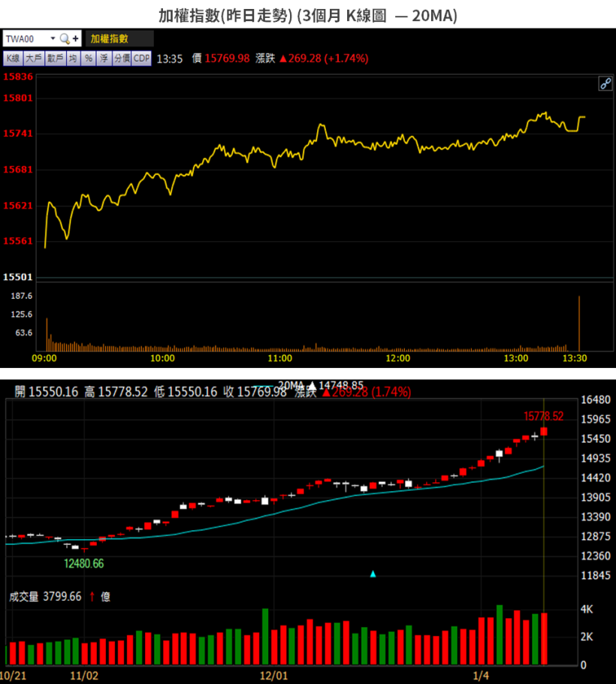Image resolution: width=616 pixels, height=684 pixels.
Task: Select the 散戶 button
Action: (55, 59)
